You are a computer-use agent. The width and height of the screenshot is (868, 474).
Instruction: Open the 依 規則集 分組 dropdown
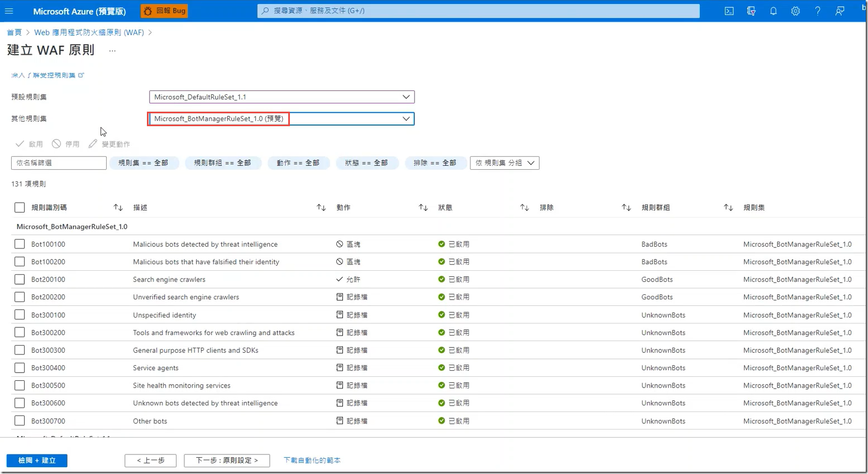tap(504, 163)
